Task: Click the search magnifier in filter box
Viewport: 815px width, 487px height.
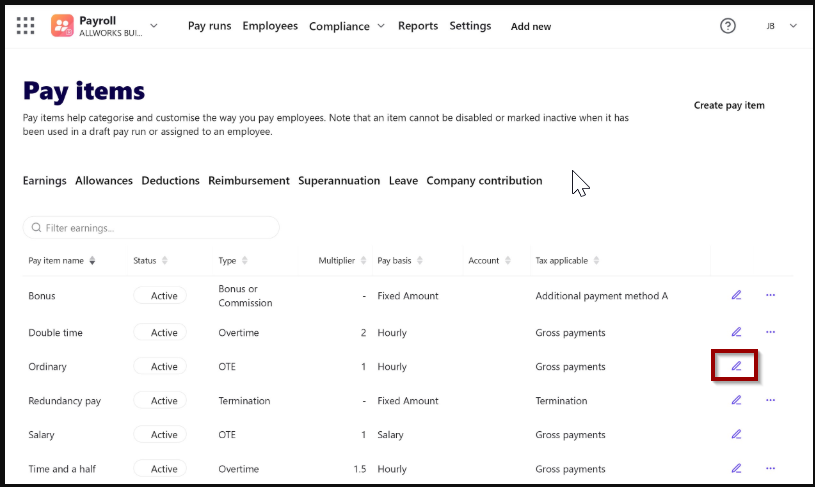Action: (36, 228)
